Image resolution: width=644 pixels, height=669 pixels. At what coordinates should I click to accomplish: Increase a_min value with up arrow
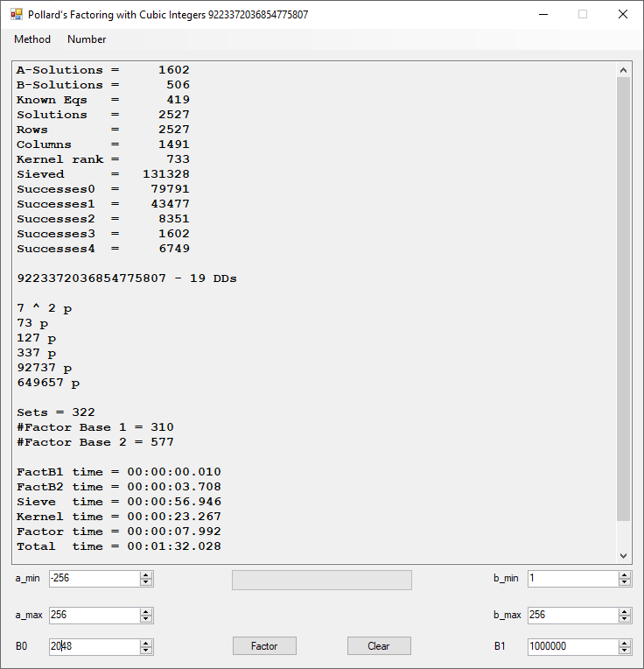point(146,575)
